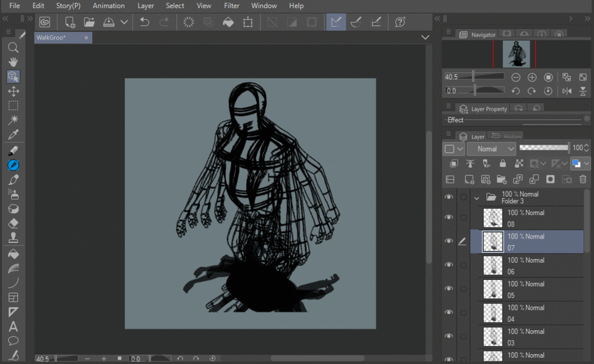Select the Text tool
This screenshot has width=594, height=364.
tap(13, 327)
